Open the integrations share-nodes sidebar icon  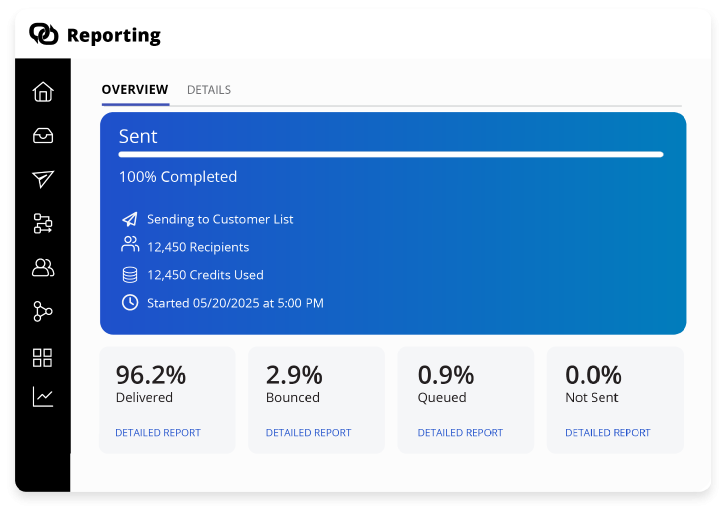(43, 311)
